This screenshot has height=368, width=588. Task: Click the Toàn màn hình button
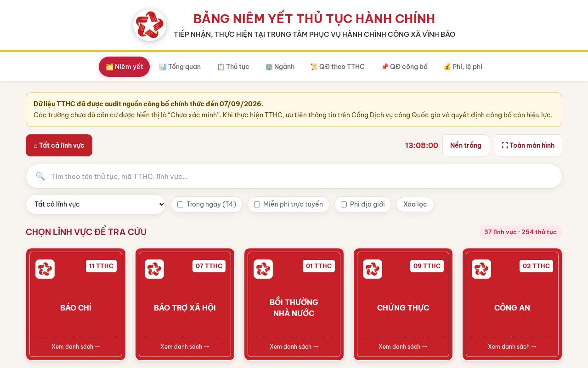pyautogui.click(x=528, y=145)
